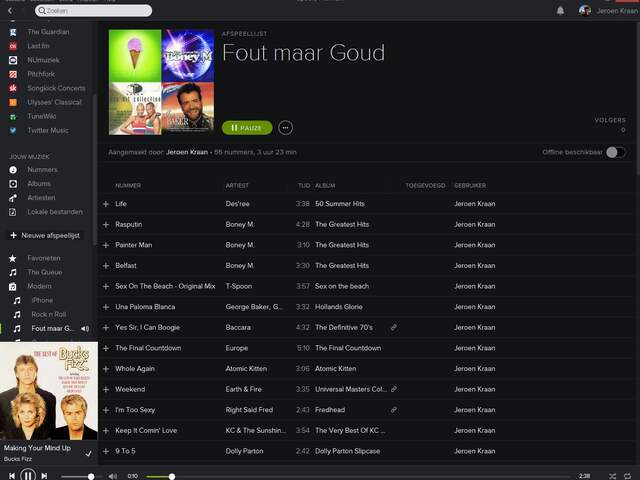Create a Nieuwe afspeellijst
The image size is (640, 480).
pos(45,236)
